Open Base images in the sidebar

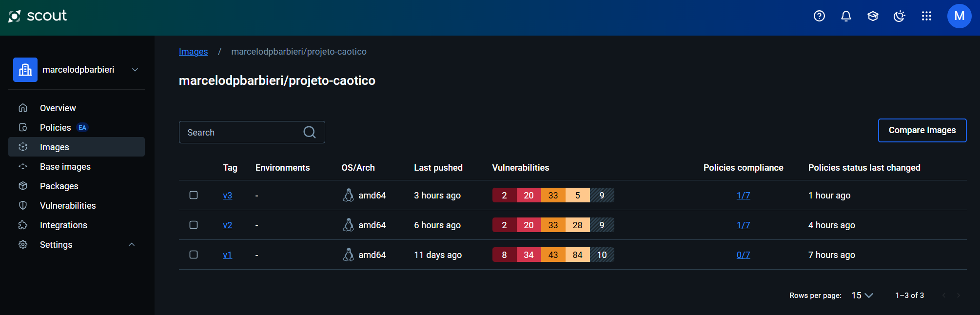(x=65, y=166)
